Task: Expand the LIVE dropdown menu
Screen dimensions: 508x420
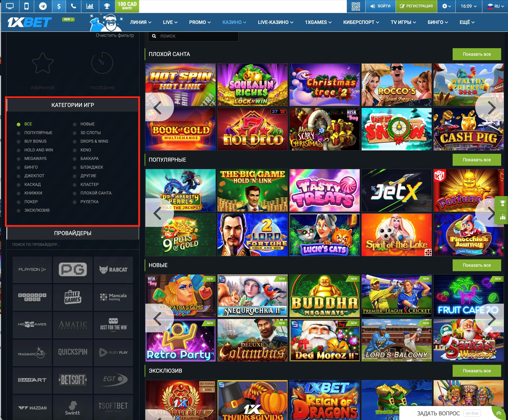Action: pos(170,22)
